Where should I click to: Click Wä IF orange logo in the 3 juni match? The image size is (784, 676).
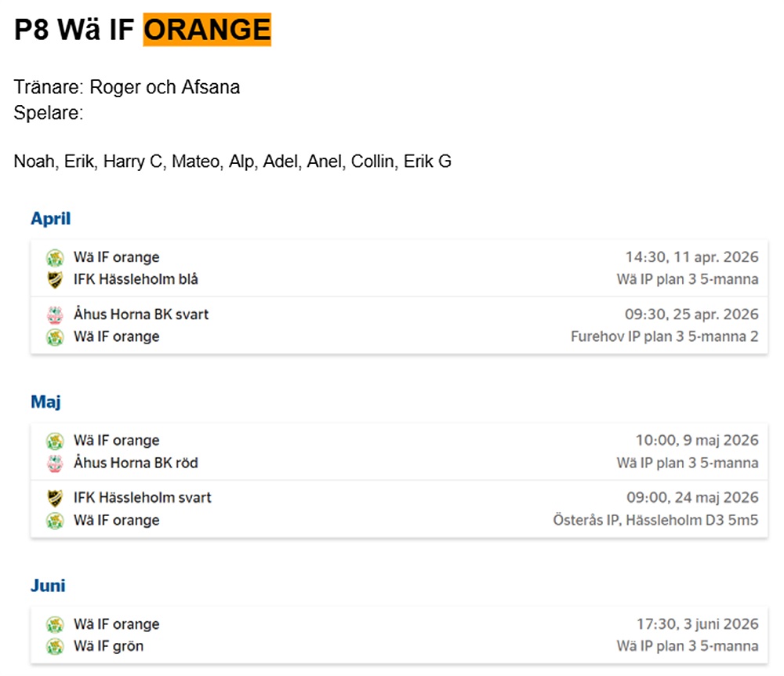54,625
